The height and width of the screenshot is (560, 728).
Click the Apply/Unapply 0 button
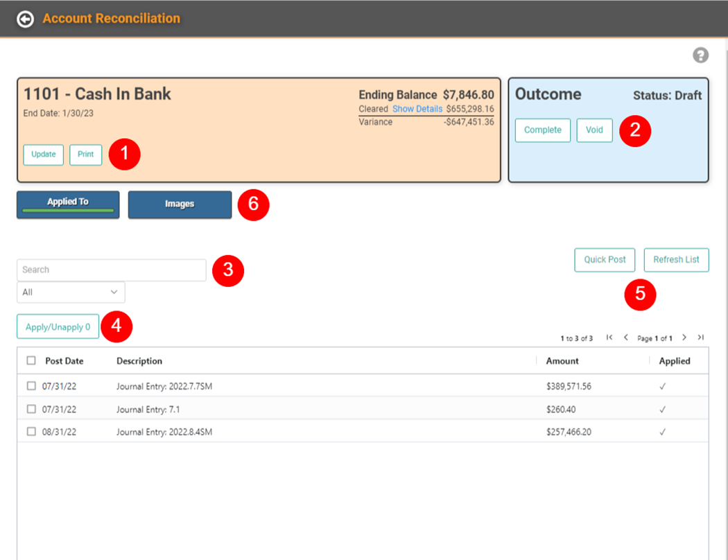point(58,327)
